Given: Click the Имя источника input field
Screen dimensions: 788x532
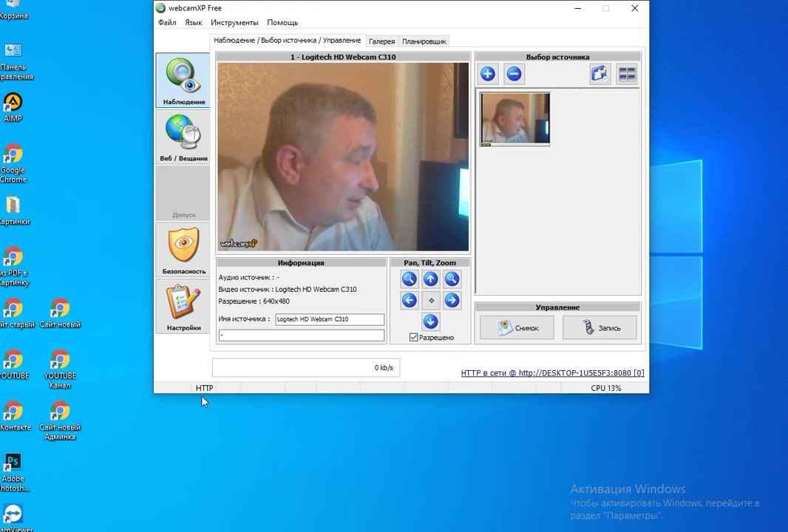Looking at the screenshot, I should coord(330,319).
